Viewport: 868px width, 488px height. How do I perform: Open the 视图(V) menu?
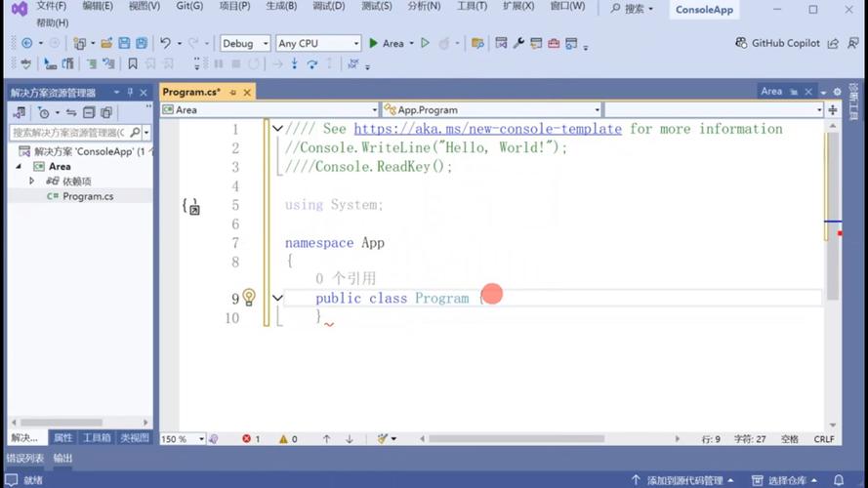tap(145, 6)
